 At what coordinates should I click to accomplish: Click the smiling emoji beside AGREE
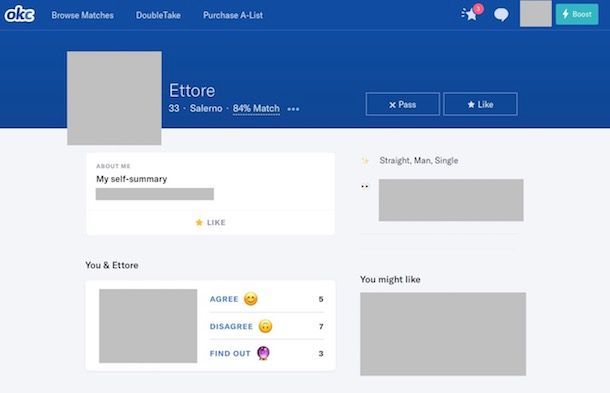point(251,299)
